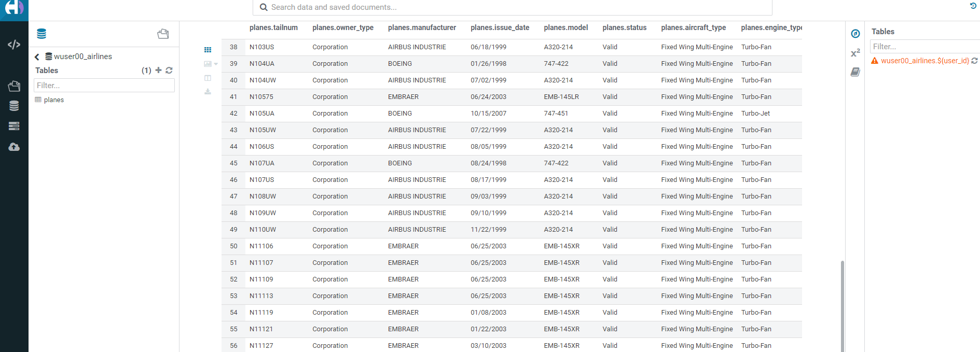Sort by planes.status column header
Screen dimensions: 980x352
point(625,27)
